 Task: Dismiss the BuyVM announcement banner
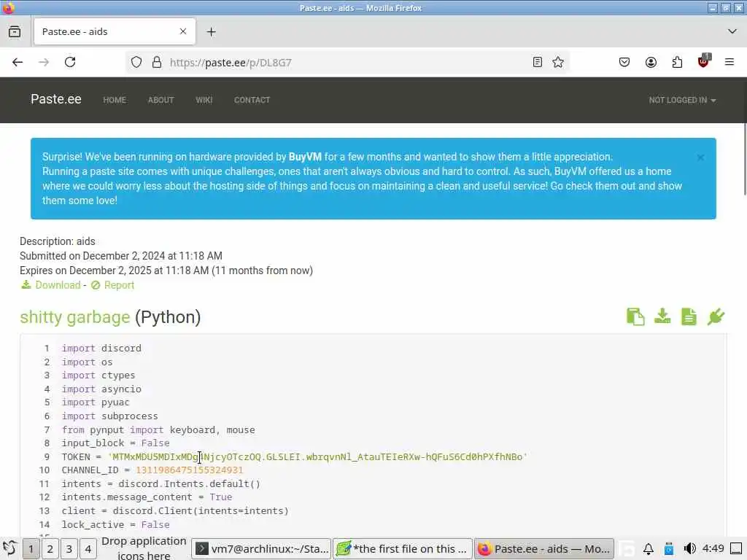[700, 157]
